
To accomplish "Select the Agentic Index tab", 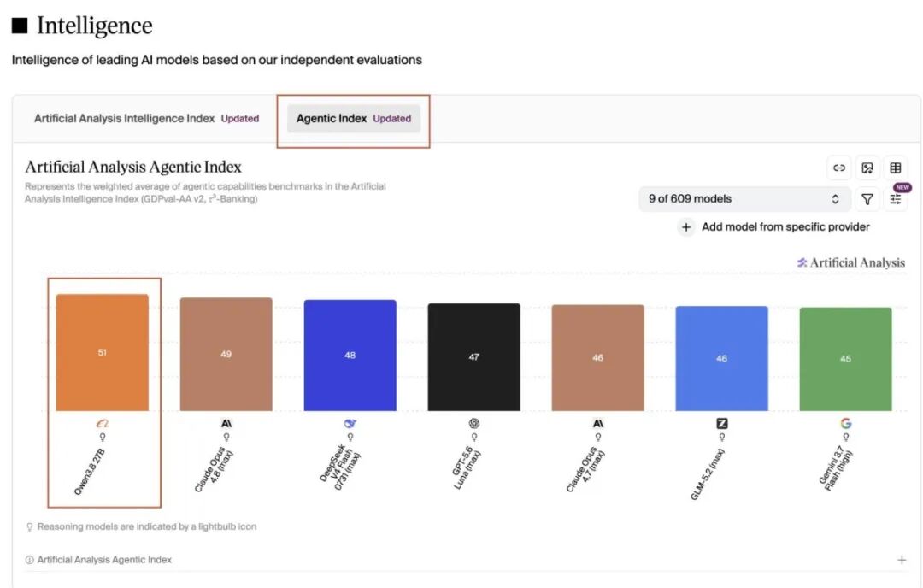I will pos(354,118).
